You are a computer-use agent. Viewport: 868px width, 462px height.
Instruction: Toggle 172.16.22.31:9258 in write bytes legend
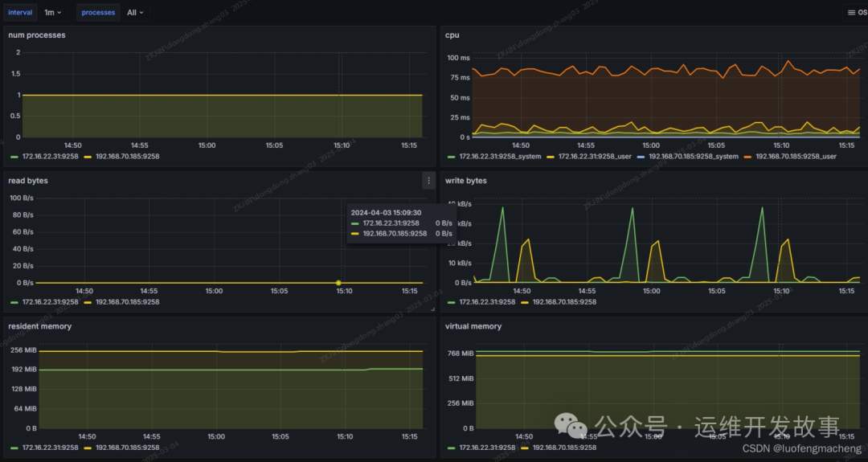point(487,302)
